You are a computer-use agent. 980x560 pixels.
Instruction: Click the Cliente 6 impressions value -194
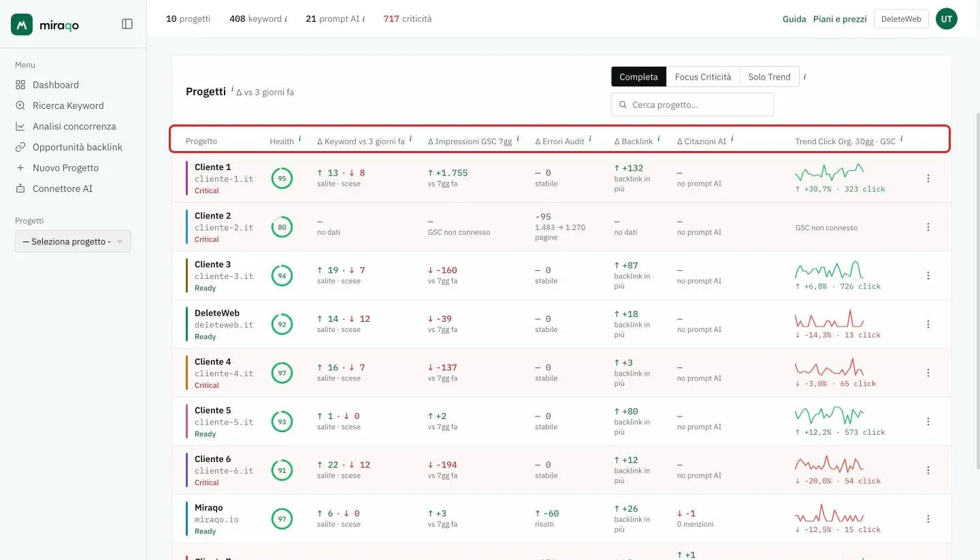click(442, 465)
